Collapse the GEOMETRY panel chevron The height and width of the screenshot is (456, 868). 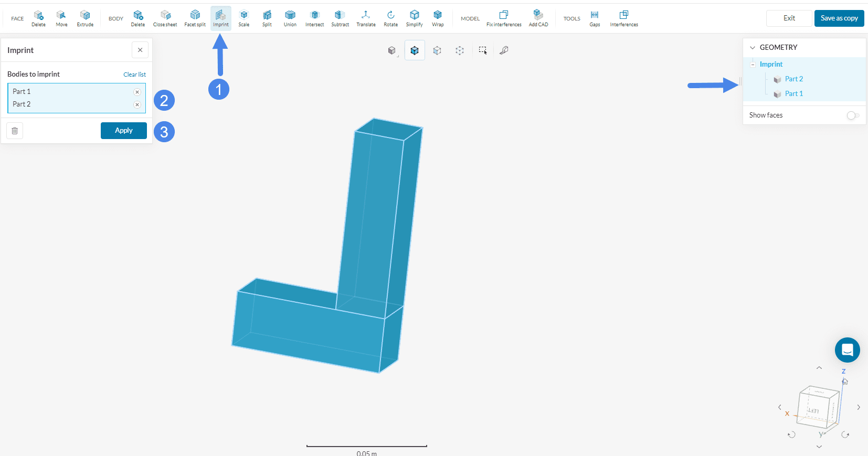[753, 48]
